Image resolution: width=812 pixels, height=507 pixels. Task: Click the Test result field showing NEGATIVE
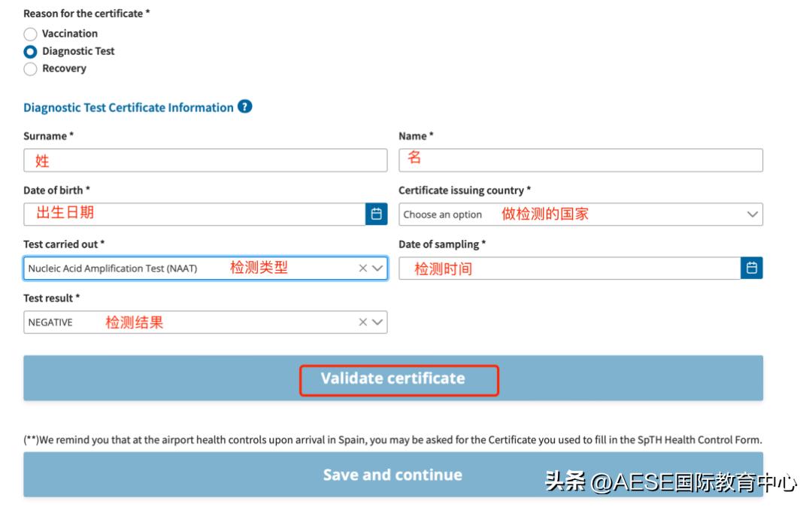point(150,322)
